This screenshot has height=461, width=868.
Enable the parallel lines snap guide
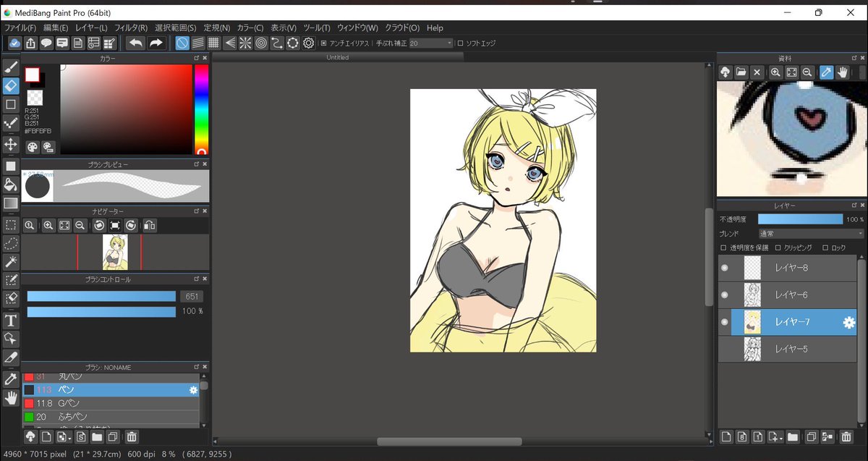[197, 43]
